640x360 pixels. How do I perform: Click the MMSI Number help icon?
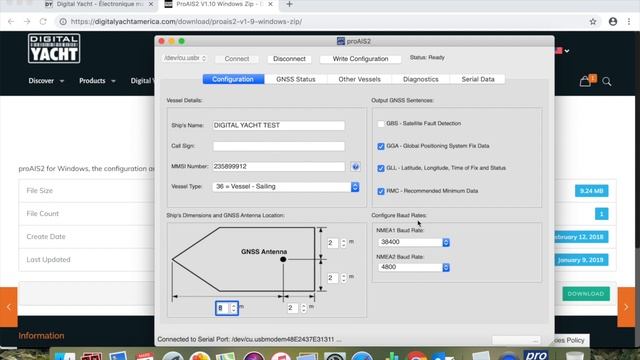pos(355,167)
